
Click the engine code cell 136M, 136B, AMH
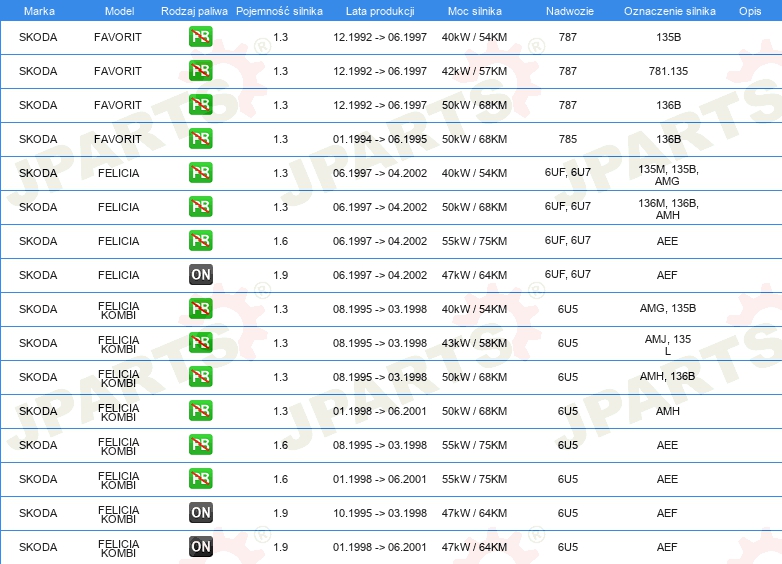pos(668,209)
